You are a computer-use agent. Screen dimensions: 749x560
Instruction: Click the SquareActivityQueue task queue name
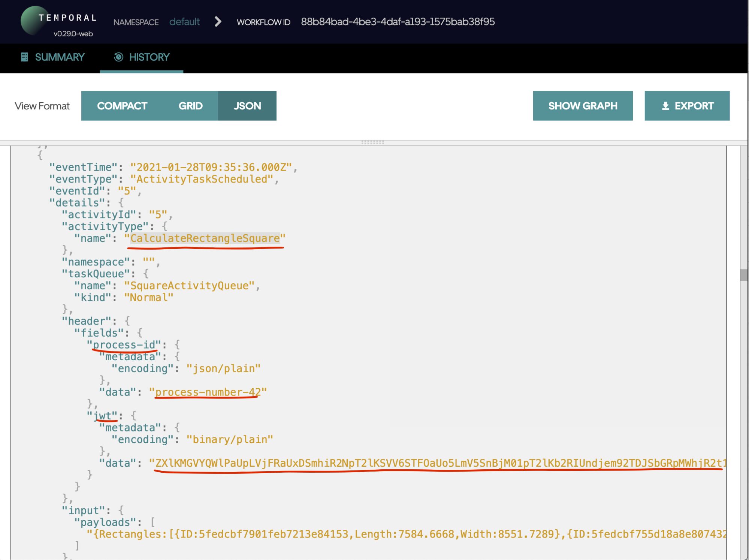pyautogui.click(x=189, y=286)
